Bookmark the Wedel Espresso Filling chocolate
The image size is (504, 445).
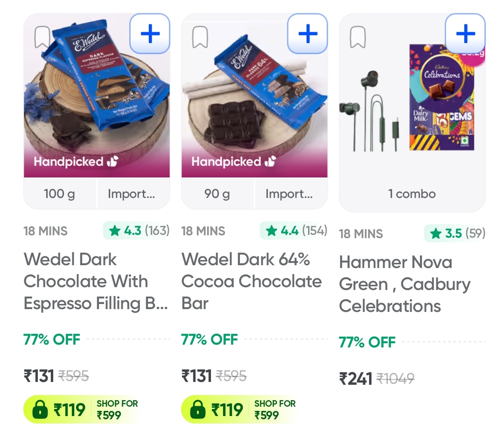tap(42, 37)
